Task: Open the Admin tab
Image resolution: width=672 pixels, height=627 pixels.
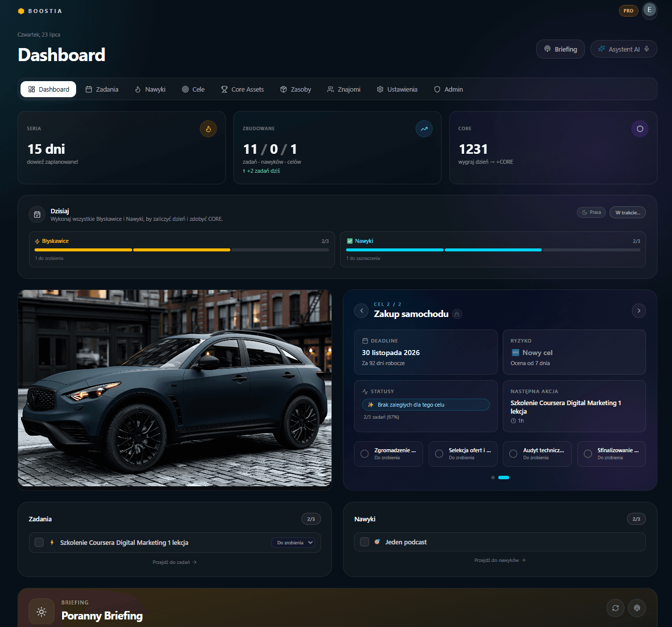Action: coord(449,89)
